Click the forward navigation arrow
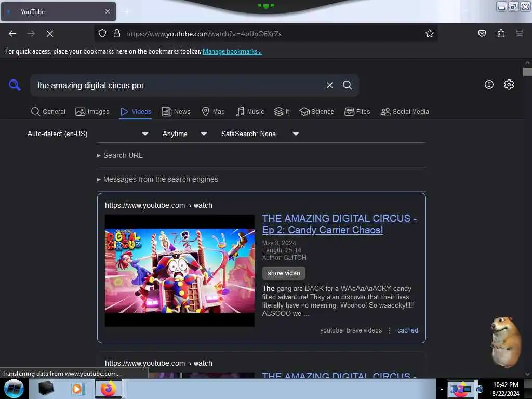 pyautogui.click(x=31, y=34)
